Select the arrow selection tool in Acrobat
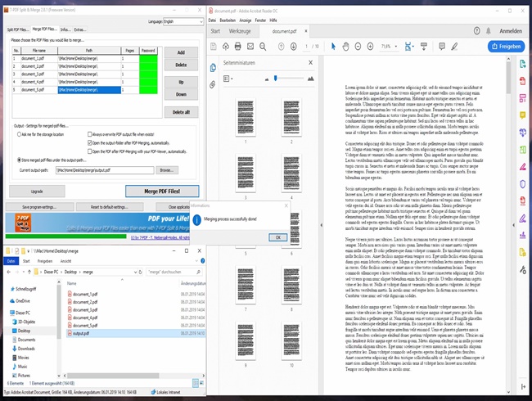This screenshot has width=532, height=401. (333, 47)
